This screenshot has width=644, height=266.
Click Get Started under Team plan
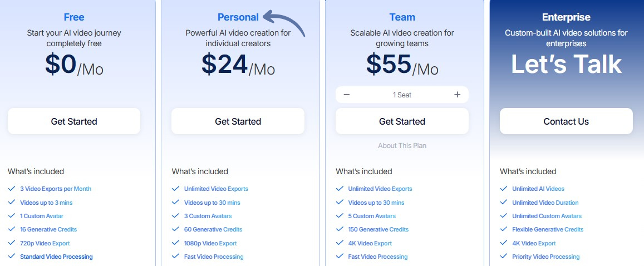pyautogui.click(x=402, y=121)
